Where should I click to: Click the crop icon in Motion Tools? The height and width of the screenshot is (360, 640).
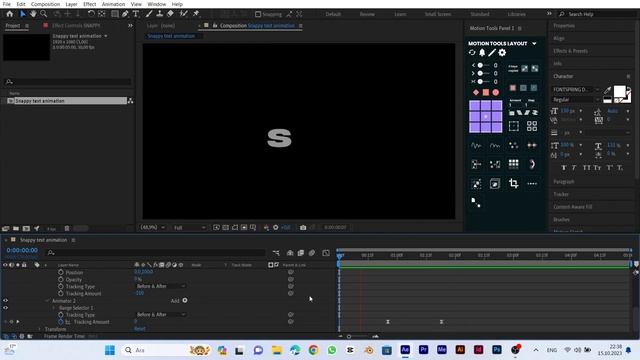coord(513,184)
